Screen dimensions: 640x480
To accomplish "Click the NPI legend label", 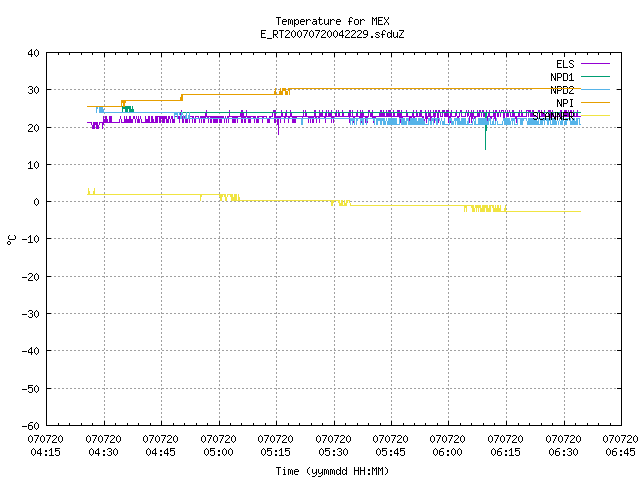I will coord(565,103).
